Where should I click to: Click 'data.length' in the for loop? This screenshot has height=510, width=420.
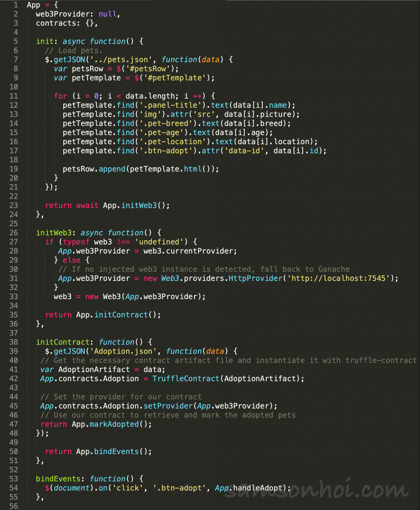click(150, 96)
